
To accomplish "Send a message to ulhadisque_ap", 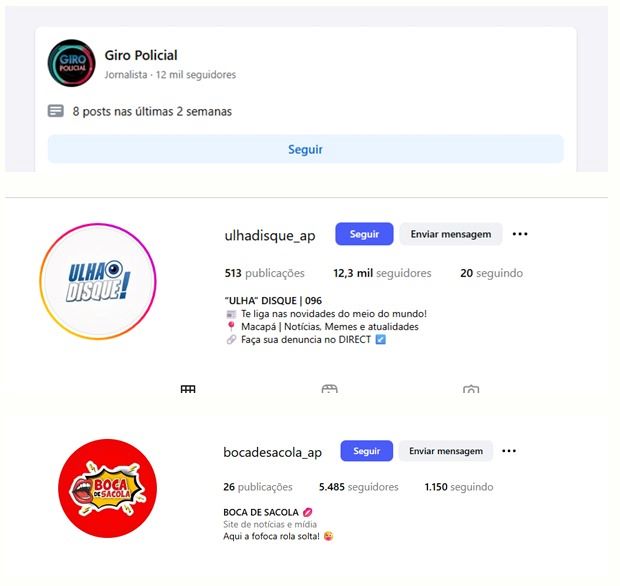I will [451, 234].
